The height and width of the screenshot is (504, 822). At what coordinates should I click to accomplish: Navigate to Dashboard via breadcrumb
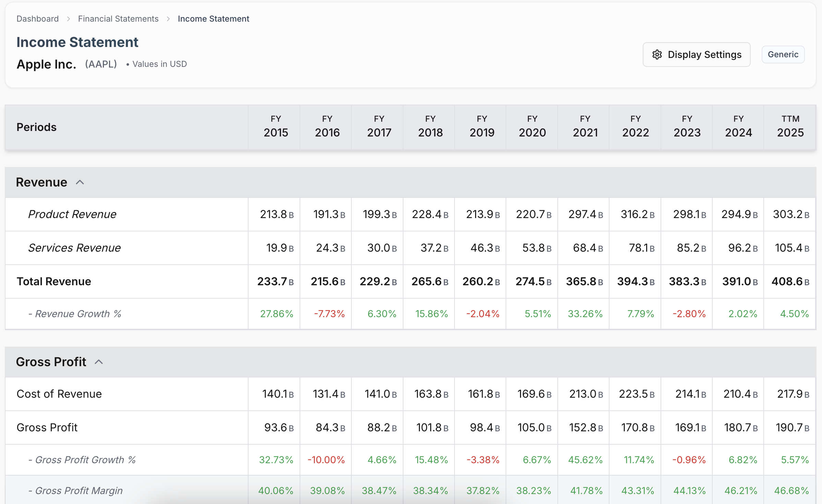click(37, 19)
